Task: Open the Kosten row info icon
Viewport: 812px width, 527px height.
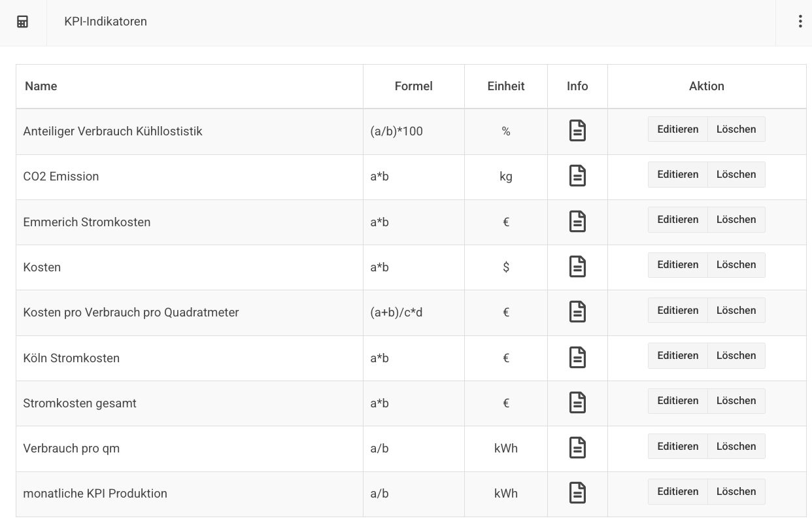Action: click(577, 267)
